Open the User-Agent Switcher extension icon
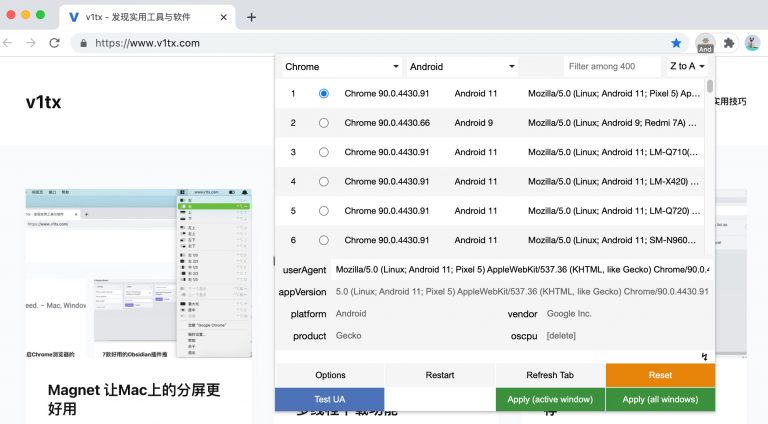Screen dimensions: 768x424 click(x=705, y=44)
